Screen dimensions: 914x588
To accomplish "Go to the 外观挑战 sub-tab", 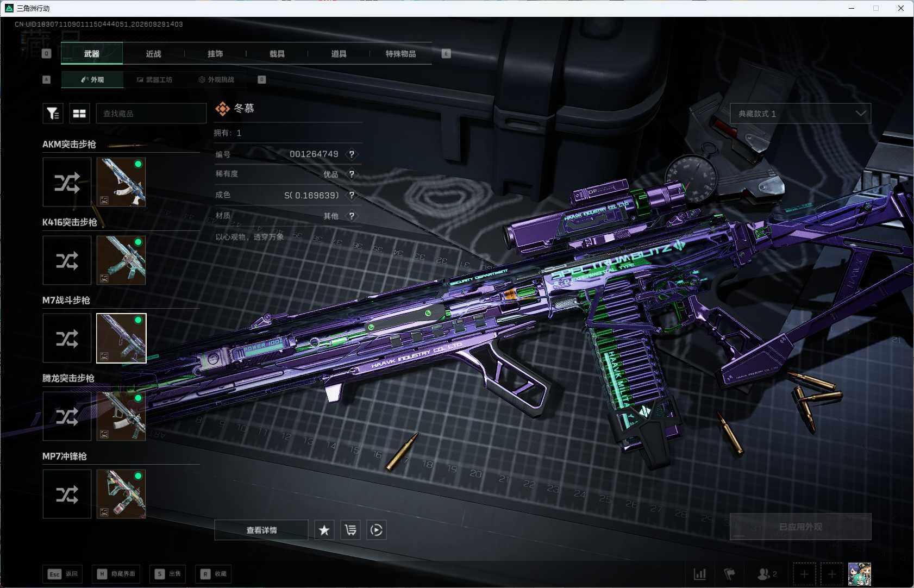I will (x=216, y=79).
